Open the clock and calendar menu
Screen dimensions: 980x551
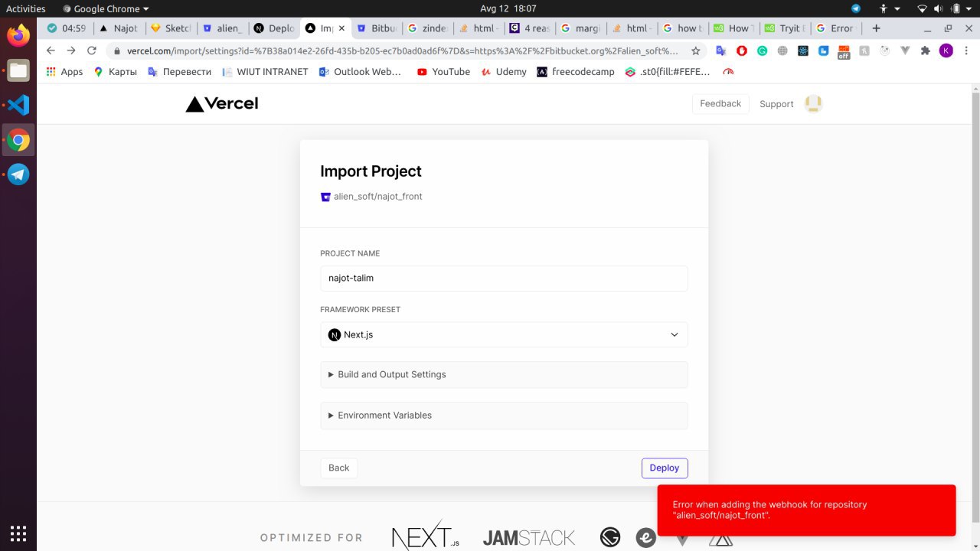[x=508, y=8]
